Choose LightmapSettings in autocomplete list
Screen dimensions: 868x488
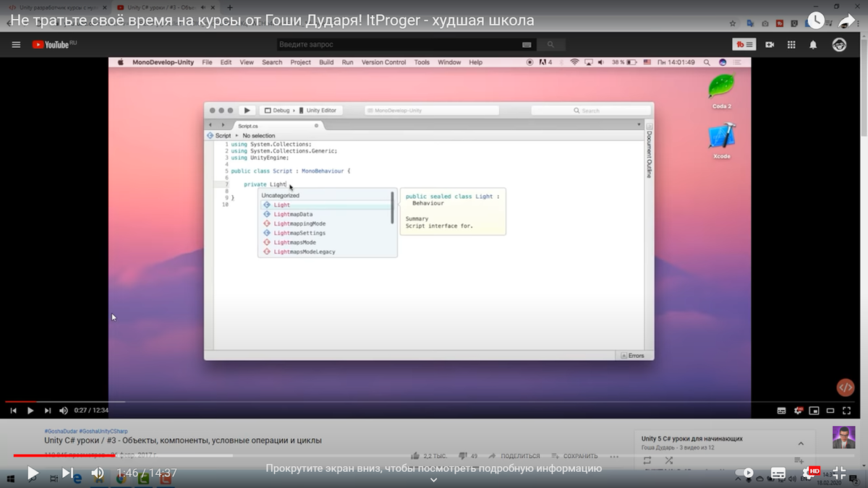click(299, 234)
